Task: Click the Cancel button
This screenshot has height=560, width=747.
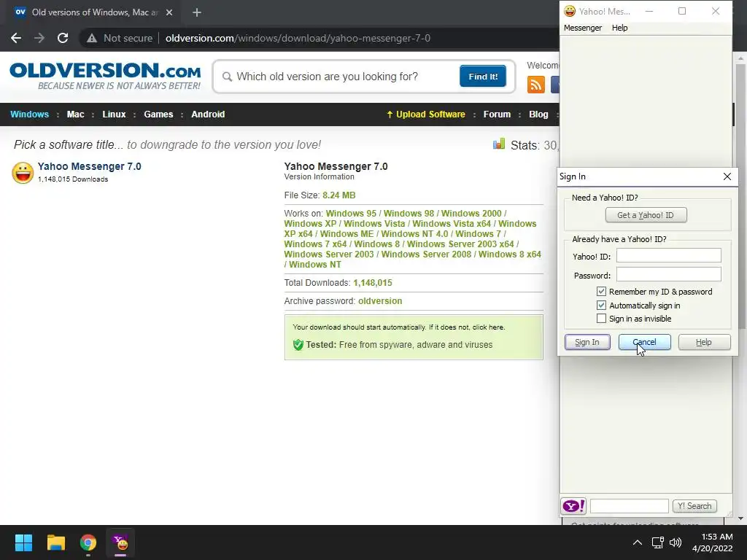Action: pos(644,343)
